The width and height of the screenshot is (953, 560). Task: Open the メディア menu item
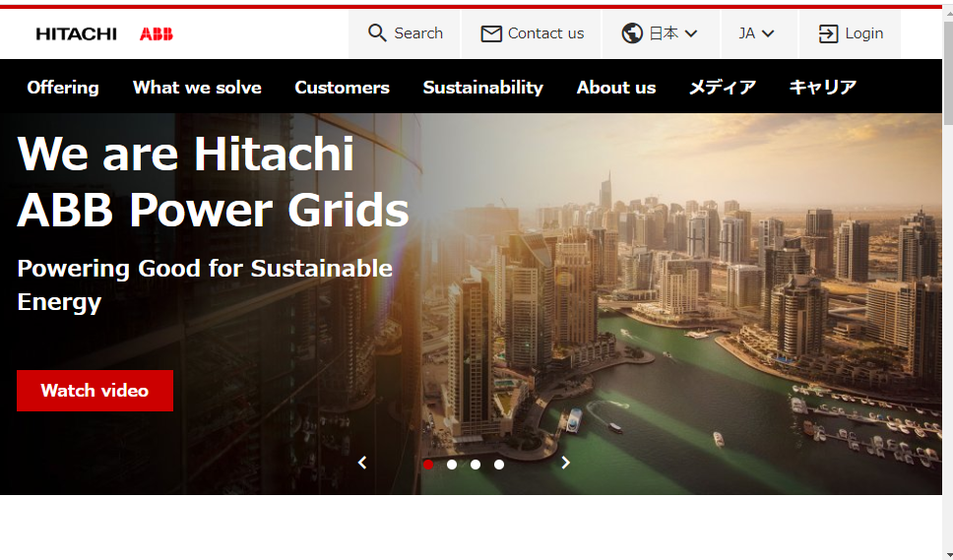click(723, 88)
